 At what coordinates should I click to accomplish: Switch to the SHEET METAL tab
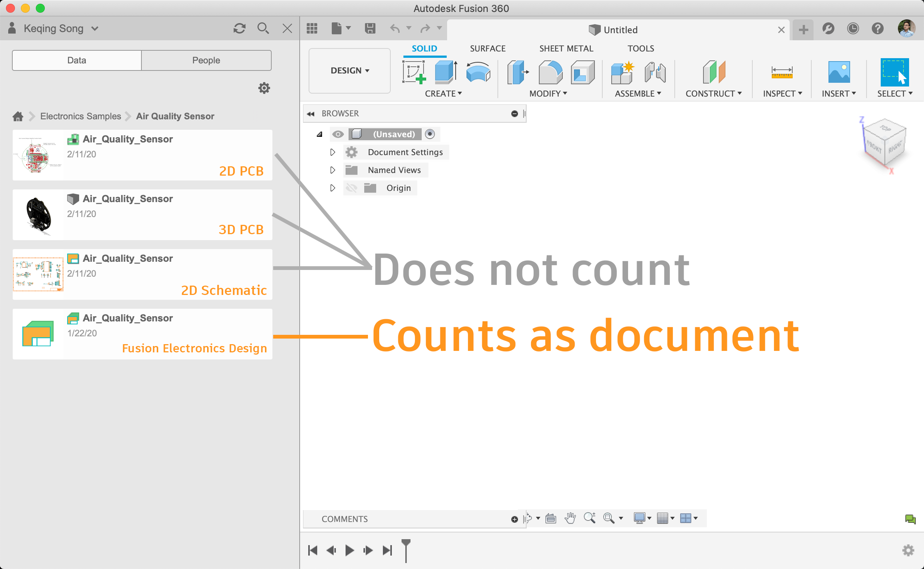(x=565, y=48)
